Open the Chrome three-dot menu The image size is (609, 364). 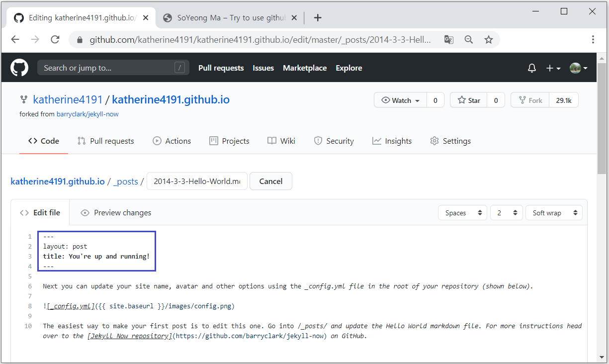click(593, 39)
